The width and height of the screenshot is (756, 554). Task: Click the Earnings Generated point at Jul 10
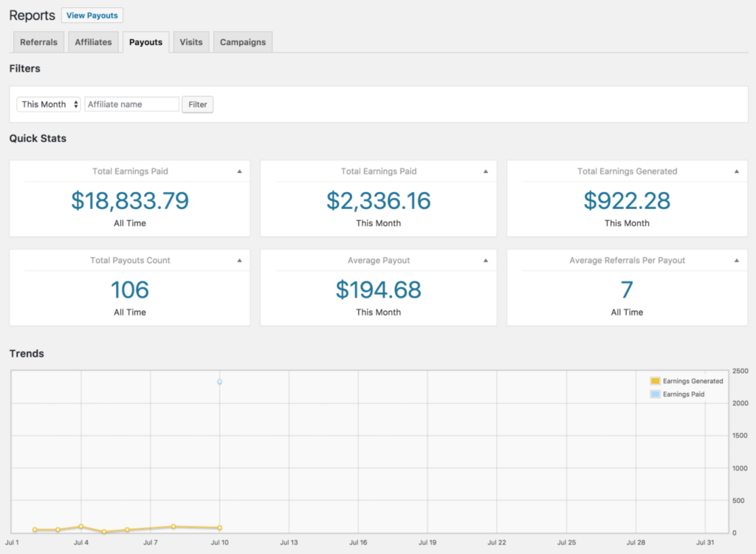click(219, 528)
